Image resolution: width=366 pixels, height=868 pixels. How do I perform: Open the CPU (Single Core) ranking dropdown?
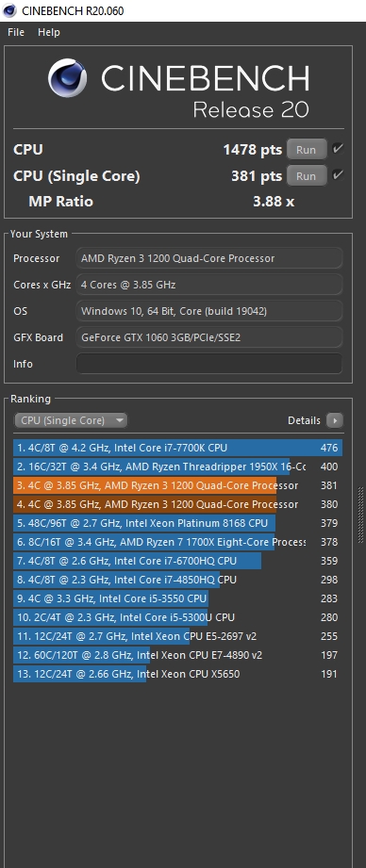pyautogui.click(x=71, y=420)
